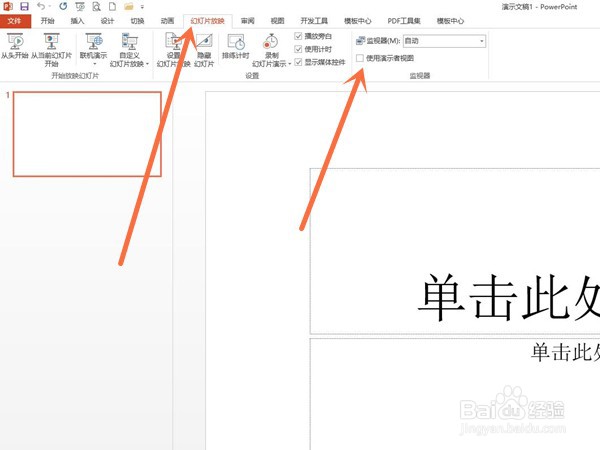Click the 演示文稿1 - PowerPoint window title

click(539, 7)
